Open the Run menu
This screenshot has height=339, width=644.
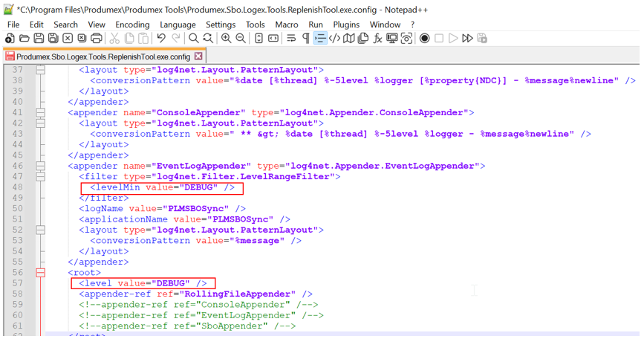click(x=316, y=25)
